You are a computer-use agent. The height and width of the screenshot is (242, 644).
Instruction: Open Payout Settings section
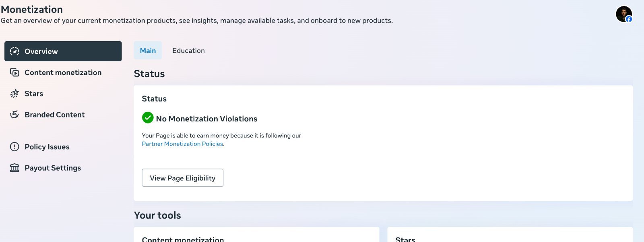(63, 168)
